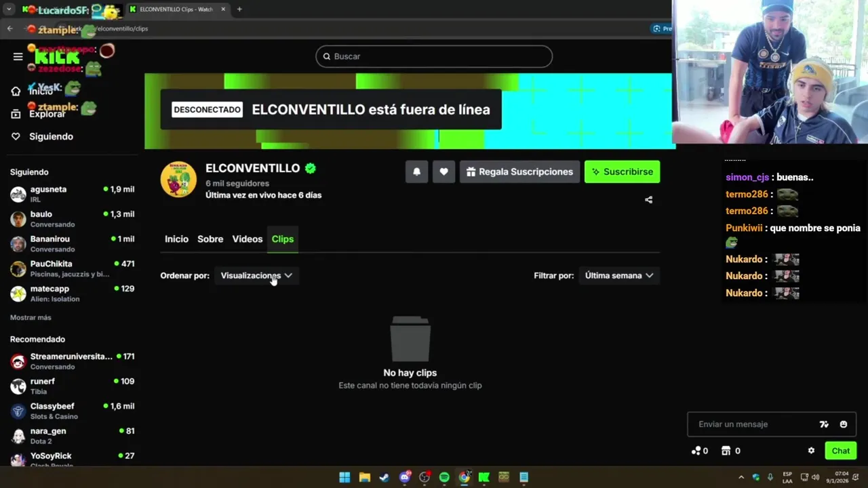
Task: Click the notification bell button
Action: [x=416, y=171]
